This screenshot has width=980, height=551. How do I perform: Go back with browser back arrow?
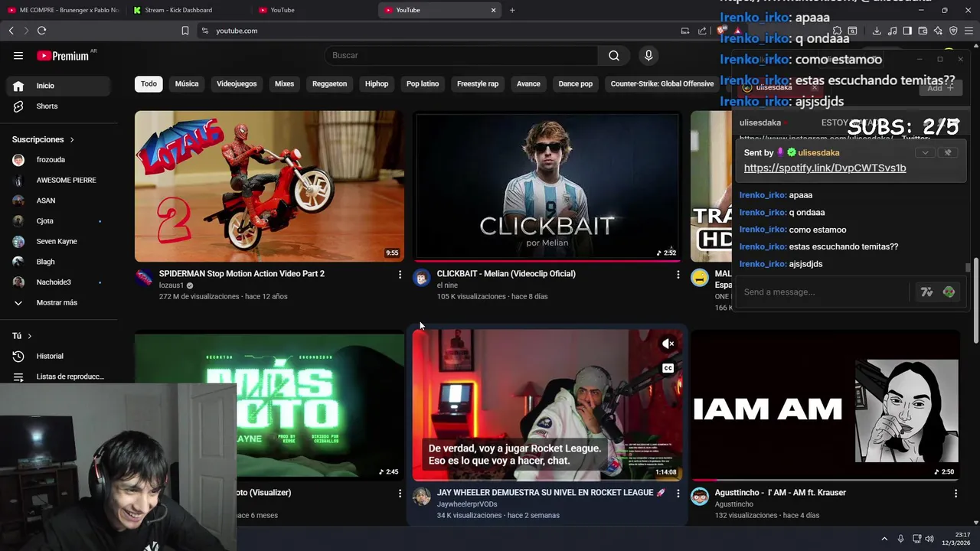pos(11,31)
